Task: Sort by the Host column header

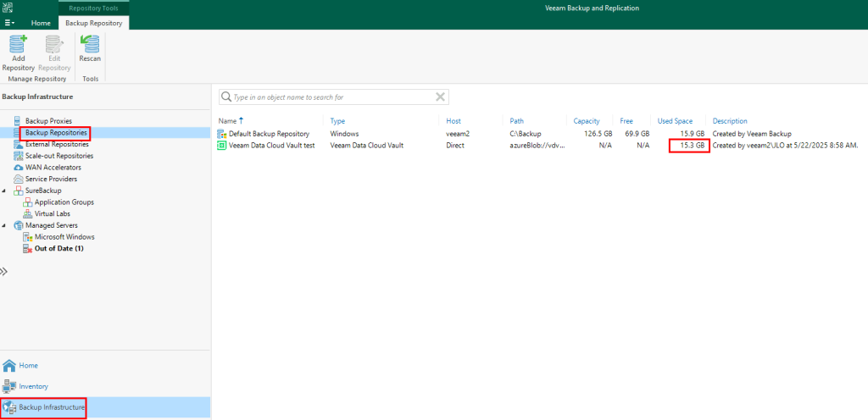Action: (453, 120)
